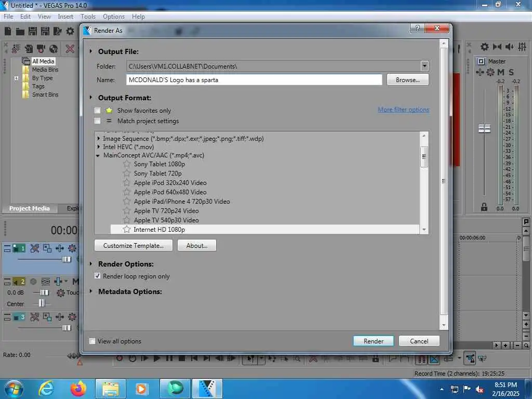Uncheck Render loop region only
The image size is (532, 399).
pos(98,276)
